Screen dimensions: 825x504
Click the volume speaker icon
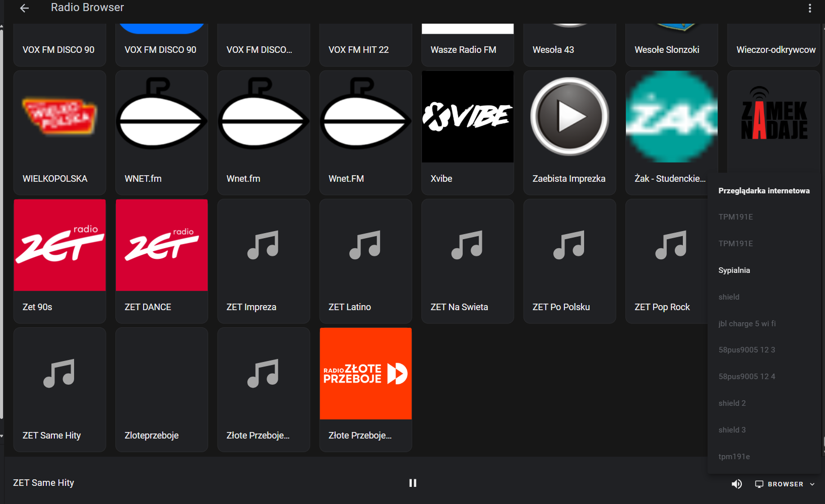coord(737,484)
